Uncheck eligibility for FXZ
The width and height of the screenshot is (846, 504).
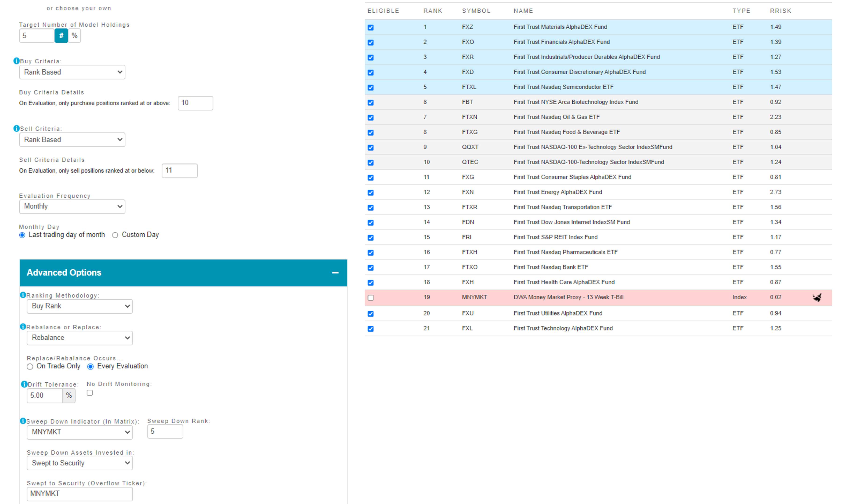coord(371,28)
